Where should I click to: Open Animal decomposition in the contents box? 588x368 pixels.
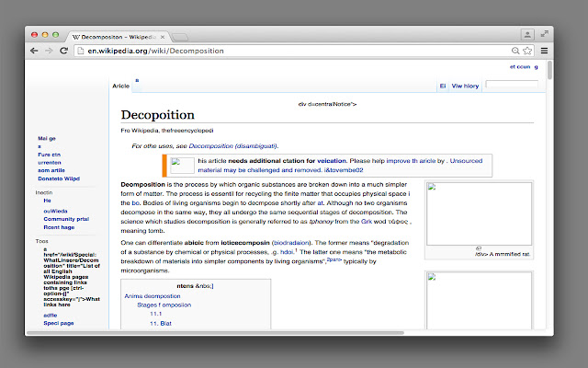[153, 295]
